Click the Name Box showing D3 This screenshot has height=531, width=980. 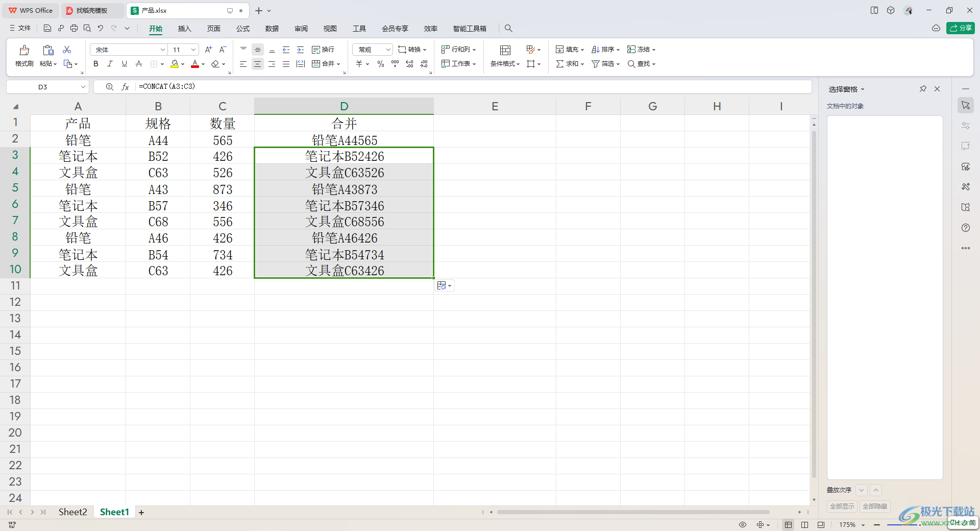[43, 87]
